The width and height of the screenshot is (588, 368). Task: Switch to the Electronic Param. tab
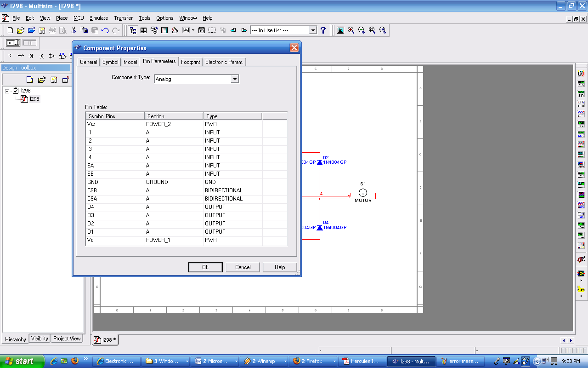(x=224, y=62)
